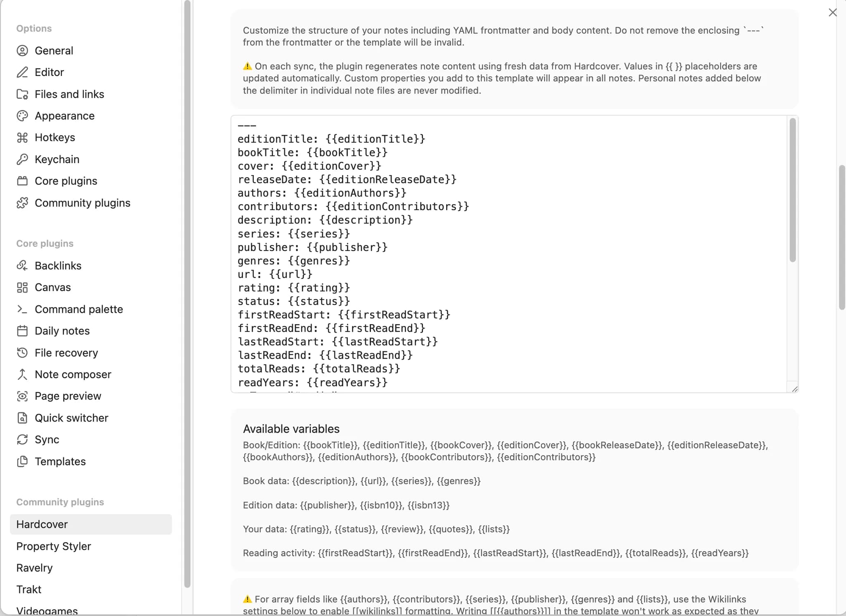Click the File recovery clock icon
The image size is (846, 616).
(22, 353)
